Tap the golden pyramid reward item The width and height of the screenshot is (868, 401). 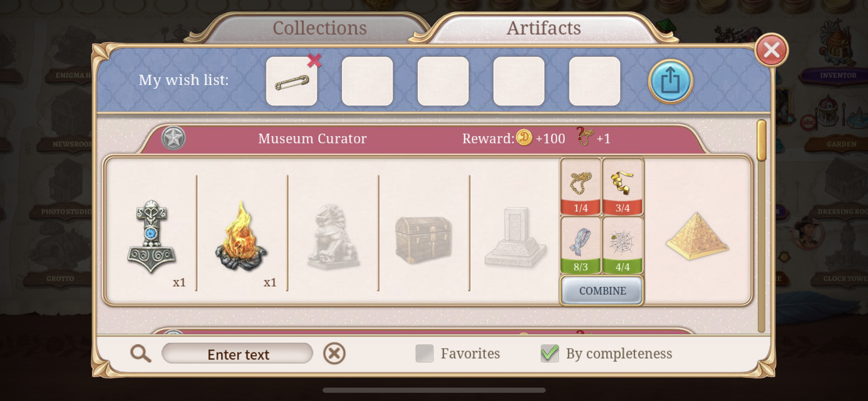click(x=697, y=236)
